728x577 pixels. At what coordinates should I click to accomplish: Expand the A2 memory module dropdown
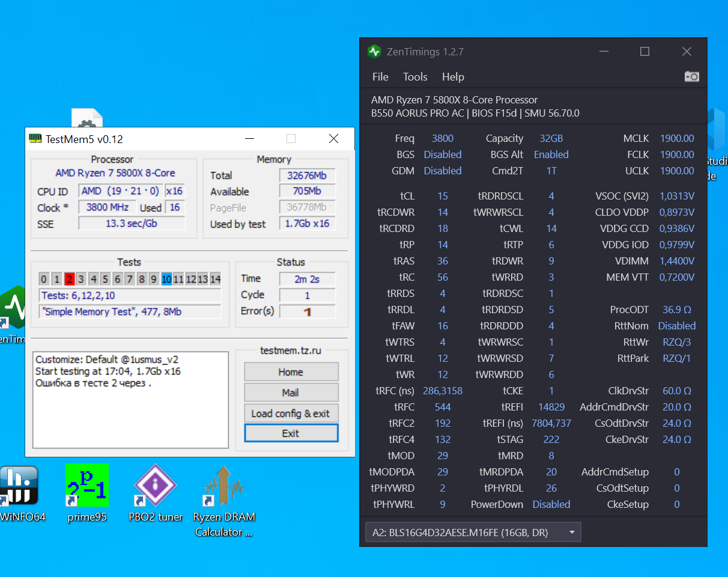(x=473, y=533)
